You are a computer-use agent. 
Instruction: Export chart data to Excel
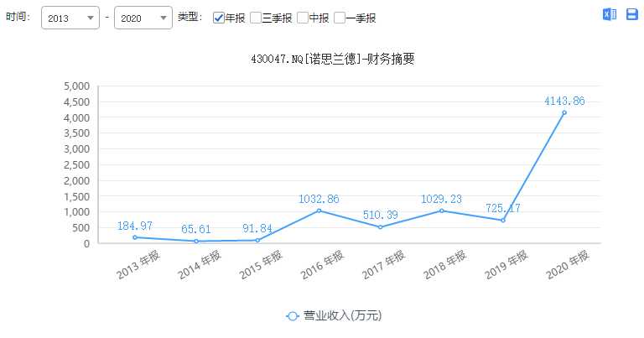[610, 14]
